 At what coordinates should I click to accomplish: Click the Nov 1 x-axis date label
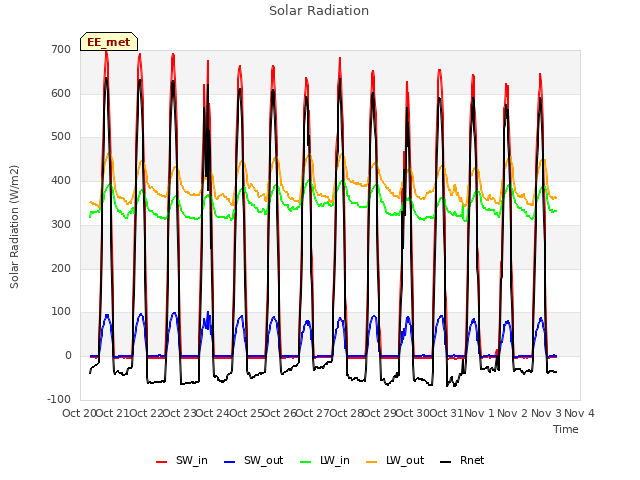(x=479, y=413)
